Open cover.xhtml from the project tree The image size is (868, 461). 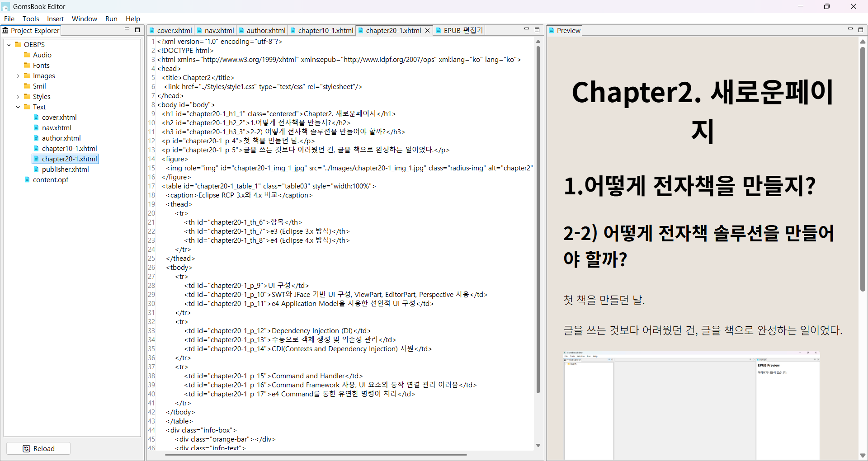59,117
